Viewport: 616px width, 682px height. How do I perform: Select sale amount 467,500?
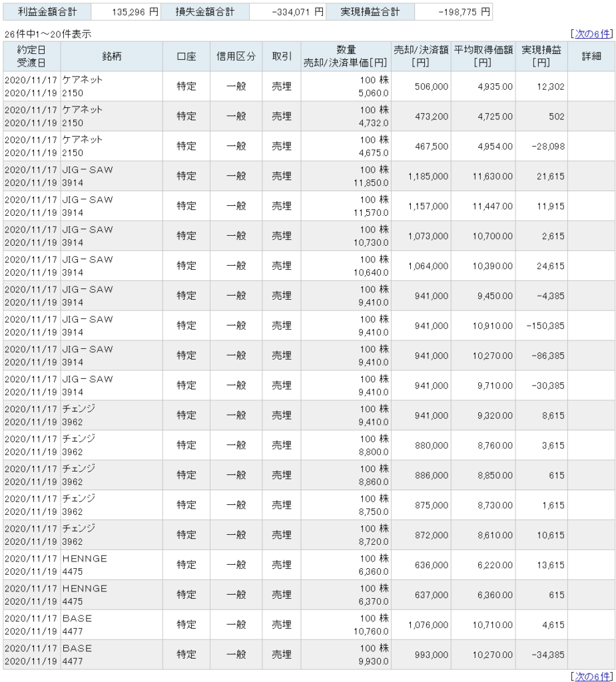pos(431,147)
